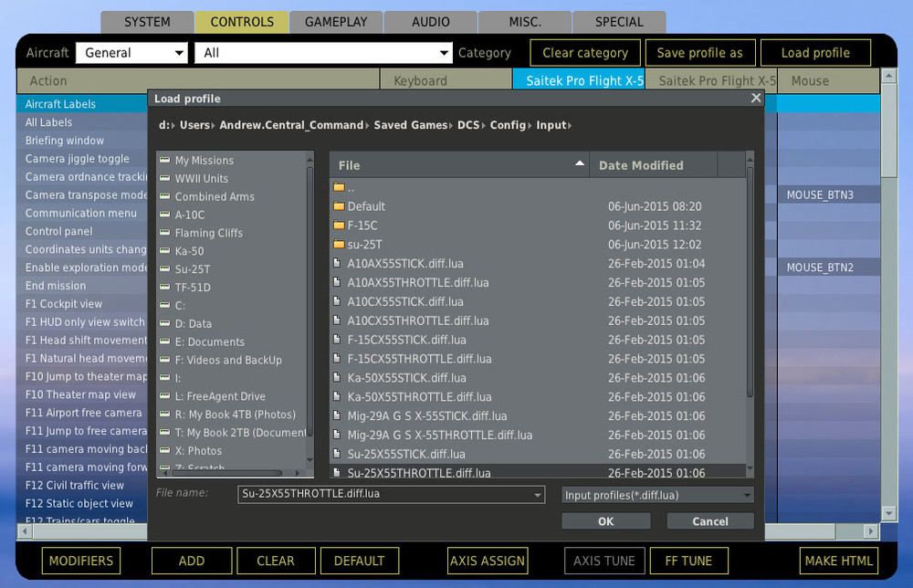This screenshot has height=588, width=913.
Task: Click file icon of A10AX55STICK.diff.lua
Action: tap(337, 263)
